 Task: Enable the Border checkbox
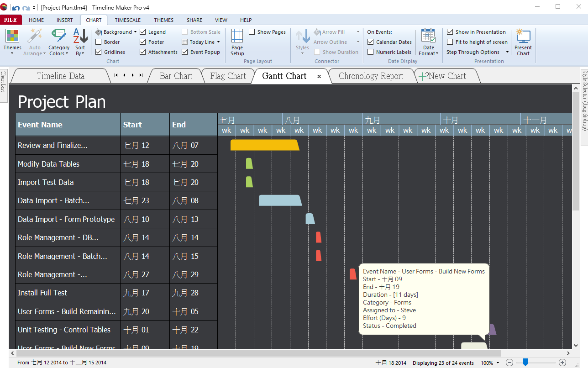click(x=99, y=42)
